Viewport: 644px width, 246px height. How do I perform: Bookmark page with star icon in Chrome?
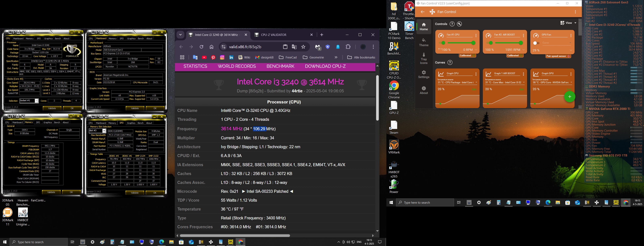pyautogui.click(x=303, y=47)
